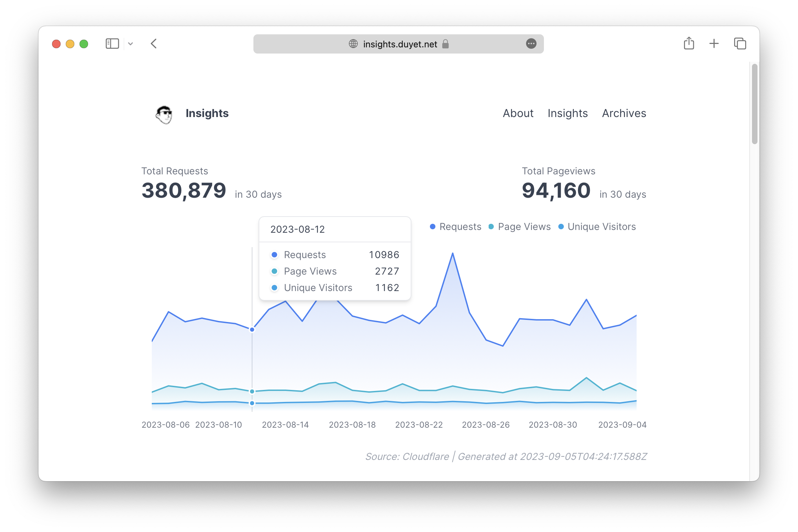This screenshot has height=532, width=798.
Task: Expand the sidebar options chevron
Action: (x=130, y=44)
